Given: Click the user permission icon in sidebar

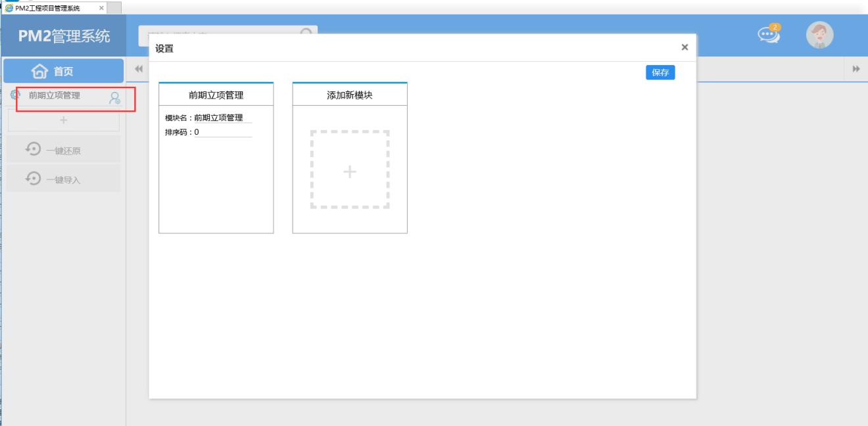Looking at the screenshot, I should point(114,98).
